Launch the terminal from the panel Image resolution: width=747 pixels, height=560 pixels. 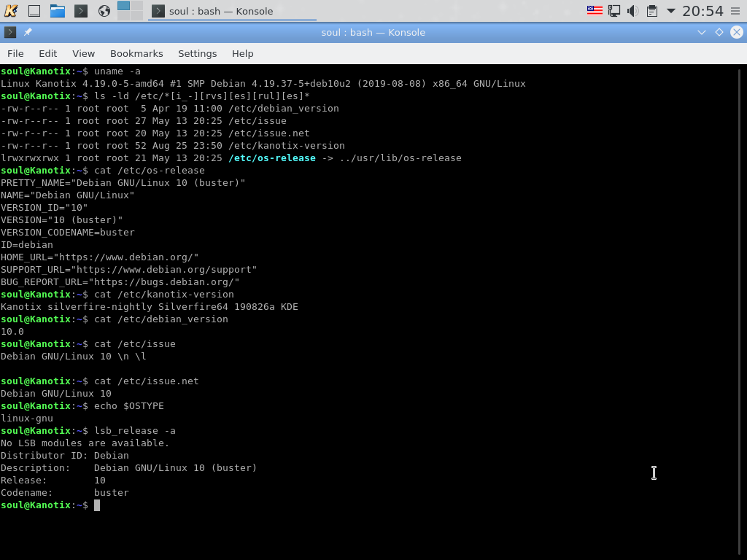point(81,10)
